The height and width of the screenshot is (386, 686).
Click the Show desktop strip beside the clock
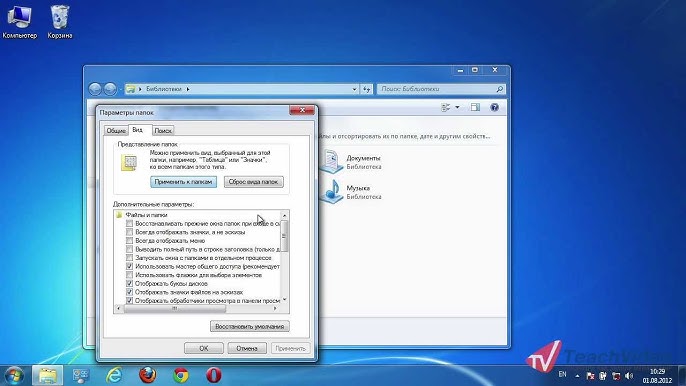click(682, 375)
